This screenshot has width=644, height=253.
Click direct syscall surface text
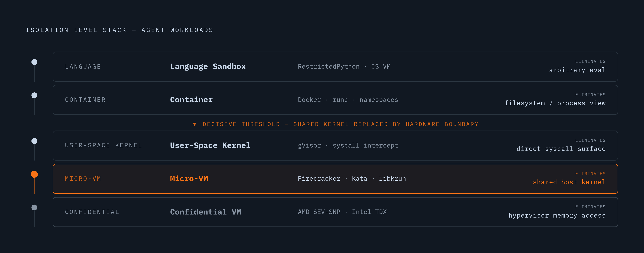(561, 149)
